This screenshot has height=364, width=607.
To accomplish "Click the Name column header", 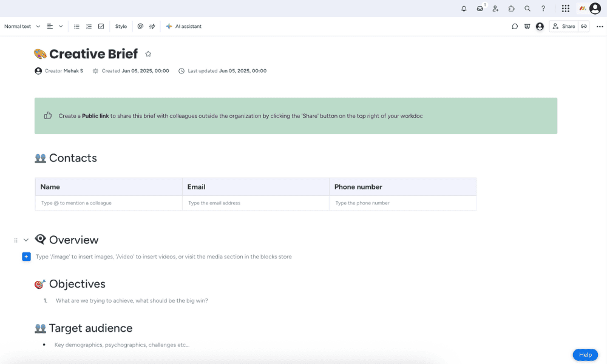I will click(x=109, y=187).
